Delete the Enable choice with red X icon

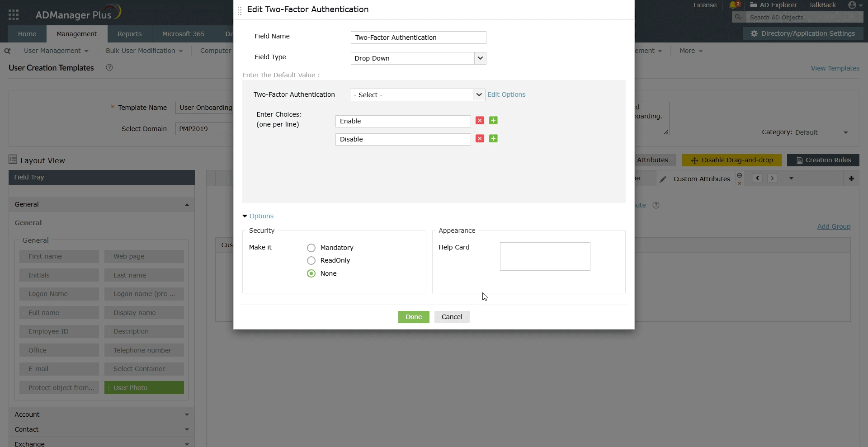(x=479, y=121)
